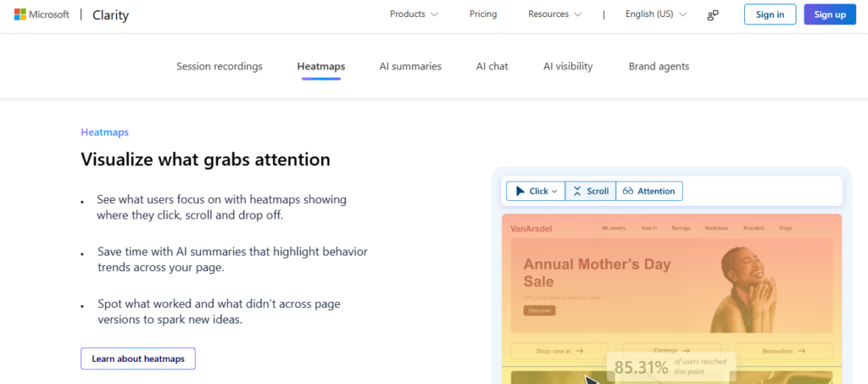Click 'Annual Mother's Day Sale' banner text
The image size is (868, 384).
pyautogui.click(x=597, y=272)
